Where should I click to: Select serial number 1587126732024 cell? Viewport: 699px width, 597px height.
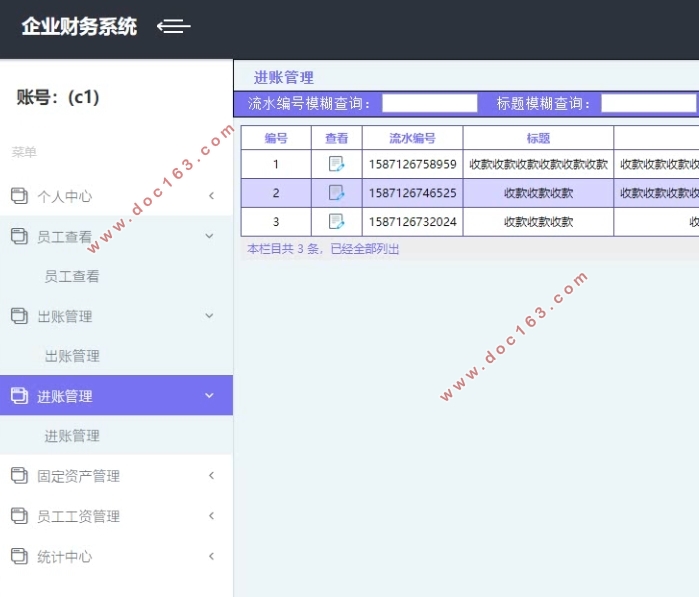413,221
